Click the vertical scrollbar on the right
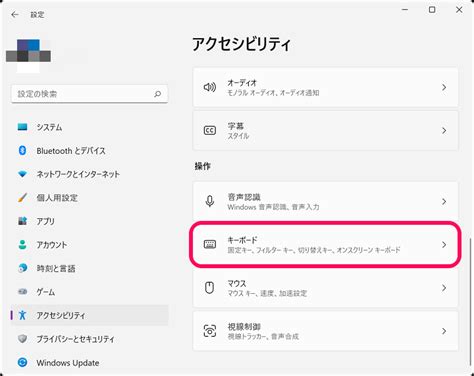This screenshot has height=376, width=474. click(471, 302)
